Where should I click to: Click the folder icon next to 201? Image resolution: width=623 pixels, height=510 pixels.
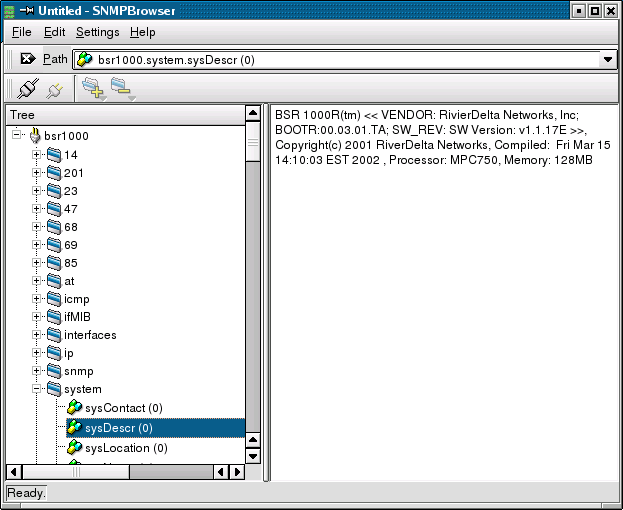coord(54,173)
